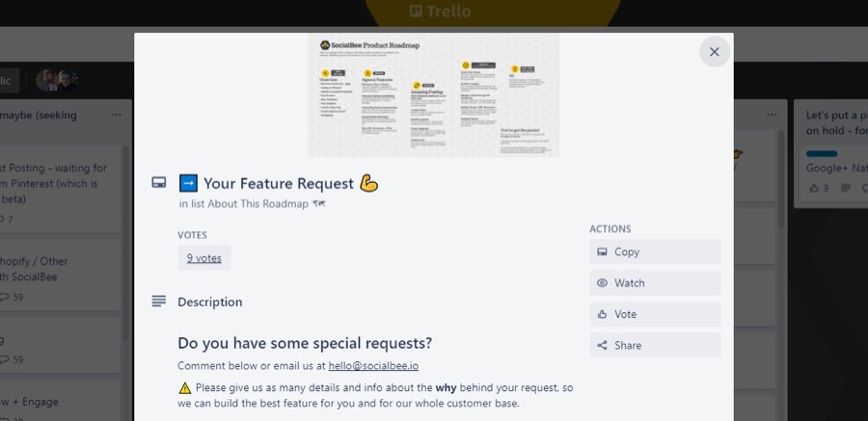The image size is (868, 421).
Task: Click 'Do you have some special requests?' heading
Action: 305,343
